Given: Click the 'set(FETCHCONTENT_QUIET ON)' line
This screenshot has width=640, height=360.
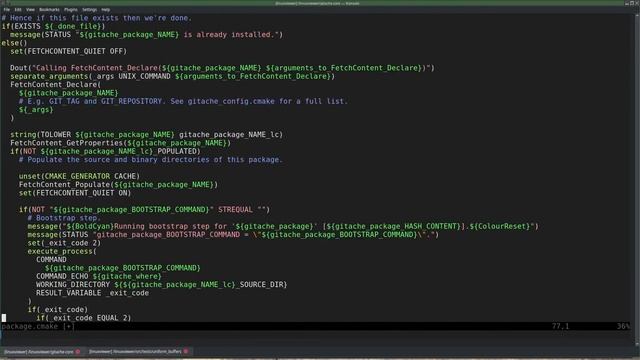Looking at the screenshot, I should click(x=75, y=193).
